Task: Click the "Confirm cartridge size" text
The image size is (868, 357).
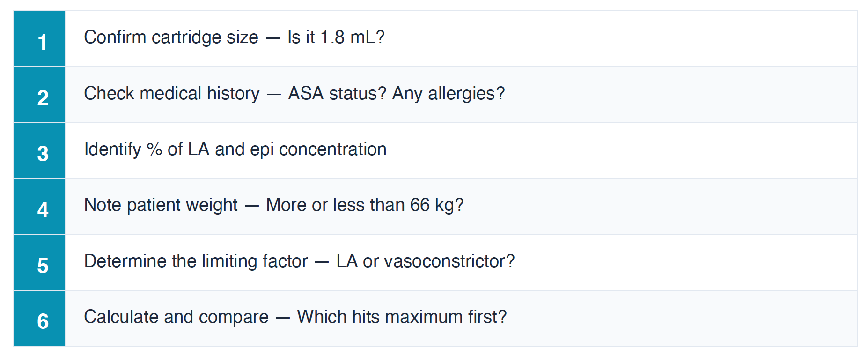Action: pos(171,37)
